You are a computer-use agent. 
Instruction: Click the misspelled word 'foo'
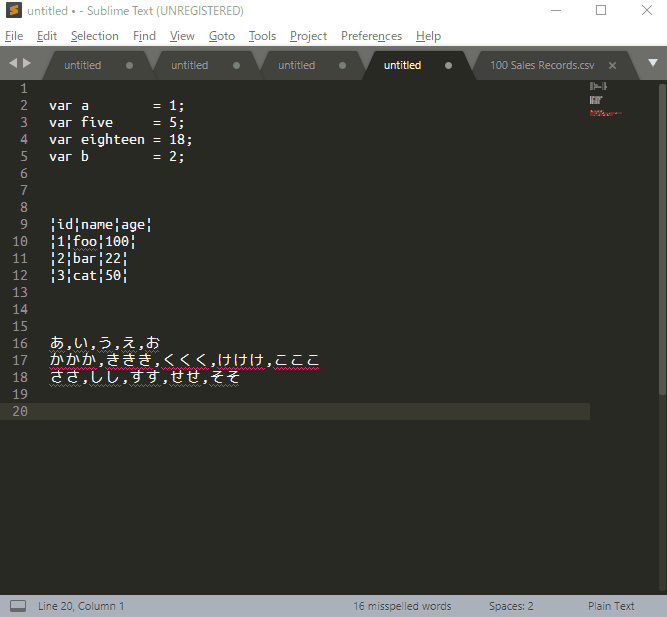click(85, 242)
